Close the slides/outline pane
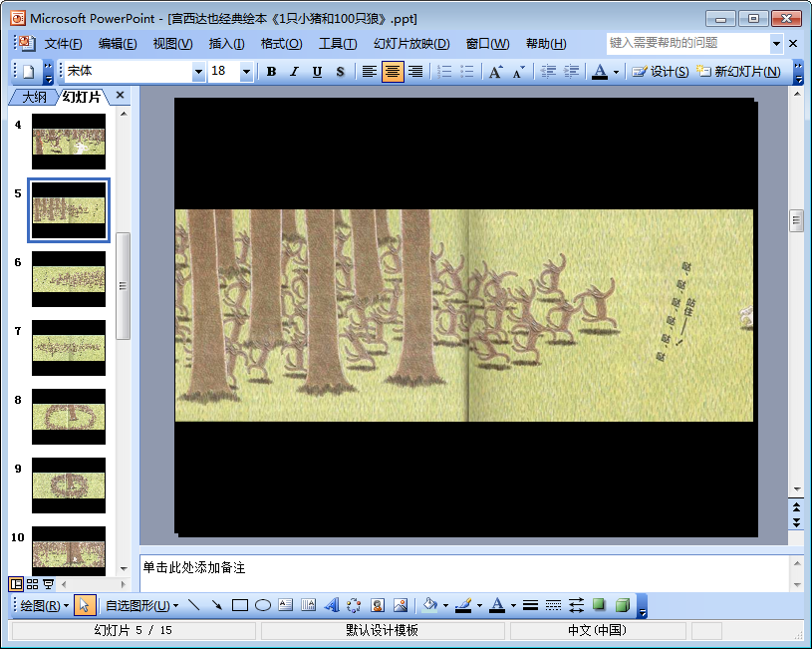 coord(121,96)
